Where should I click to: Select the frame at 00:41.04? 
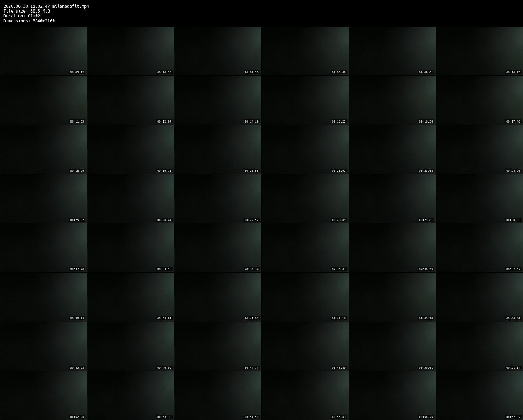point(218,297)
